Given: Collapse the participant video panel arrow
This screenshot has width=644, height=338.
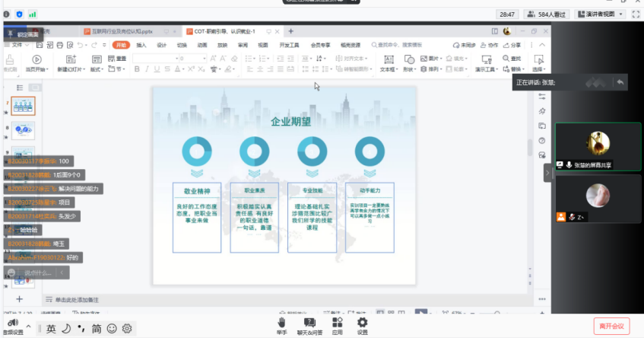Looking at the screenshot, I should click(x=547, y=174).
